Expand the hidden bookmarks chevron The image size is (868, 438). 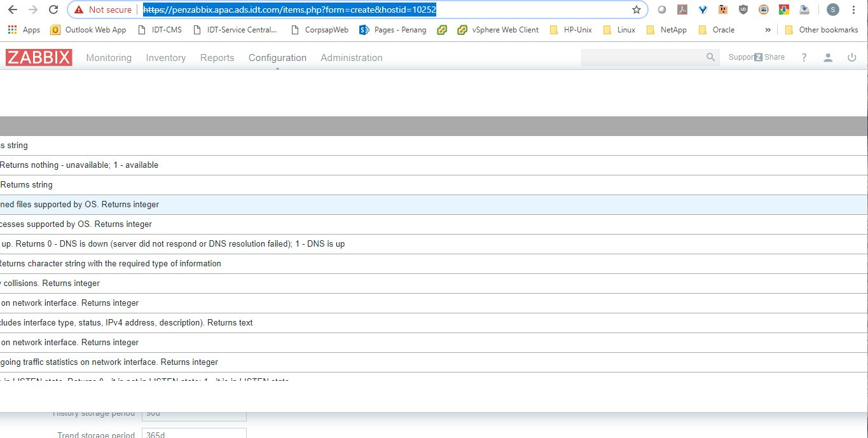click(x=768, y=30)
